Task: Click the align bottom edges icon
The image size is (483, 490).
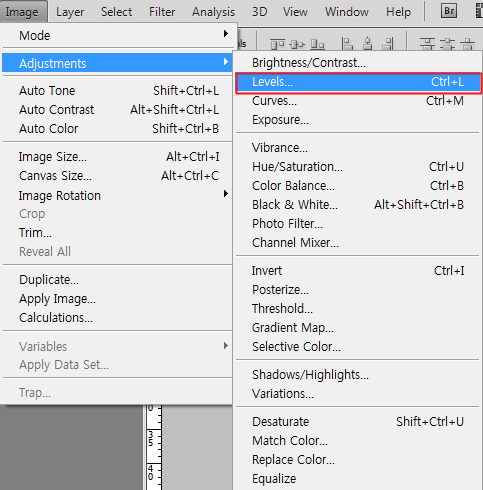Action: 317,44
